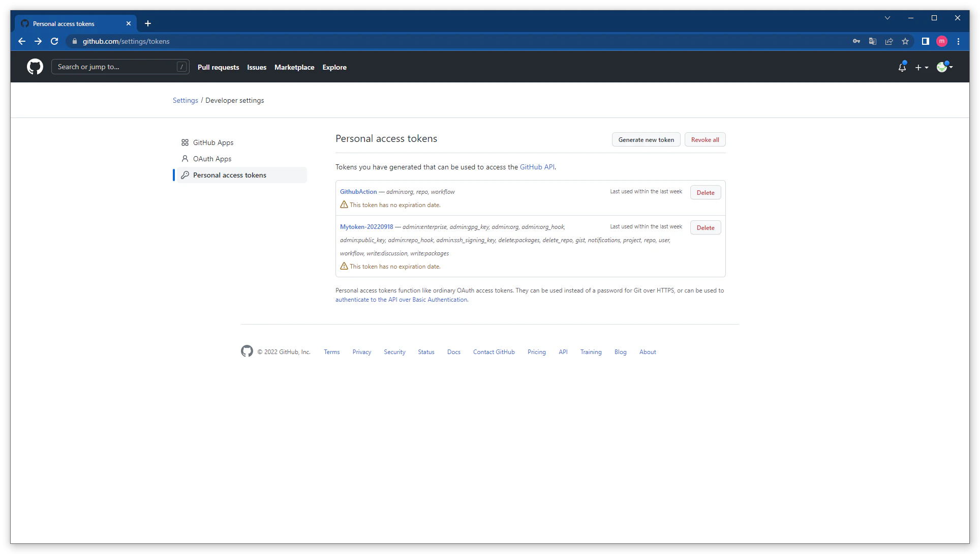Open the Pricing footer link
Viewport: 980px width, 554px height.
(537, 352)
